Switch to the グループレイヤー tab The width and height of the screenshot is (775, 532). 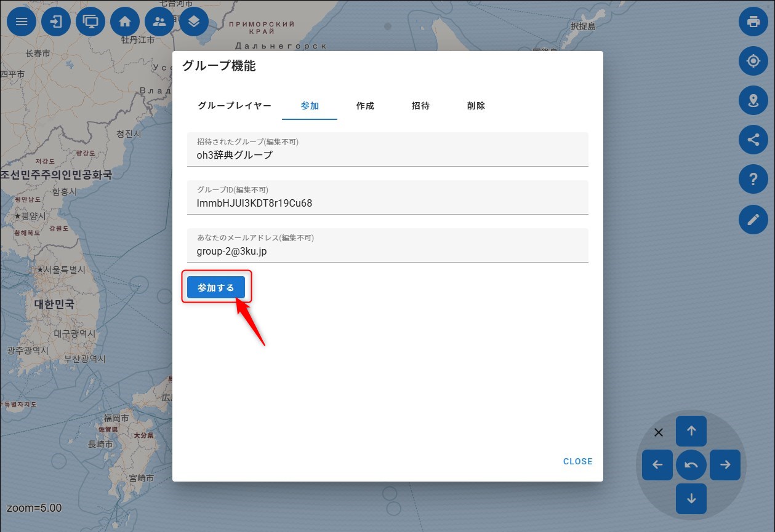click(x=235, y=106)
